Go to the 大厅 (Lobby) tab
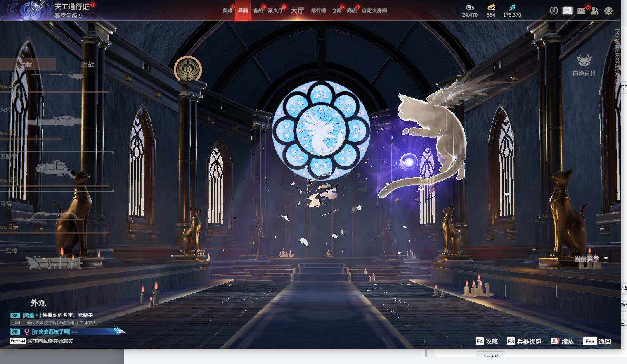Image resolution: width=627 pixels, height=364 pixels. (297, 10)
